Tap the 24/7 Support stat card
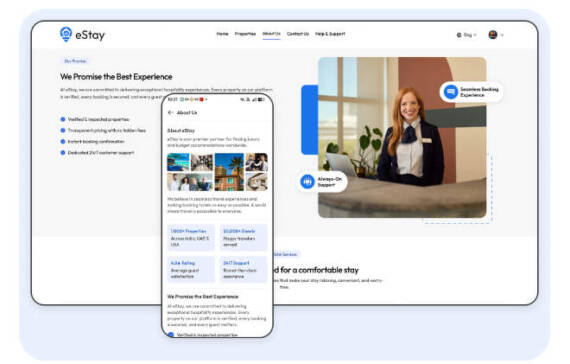The height and width of the screenshot is (364, 570). tap(243, 269)
